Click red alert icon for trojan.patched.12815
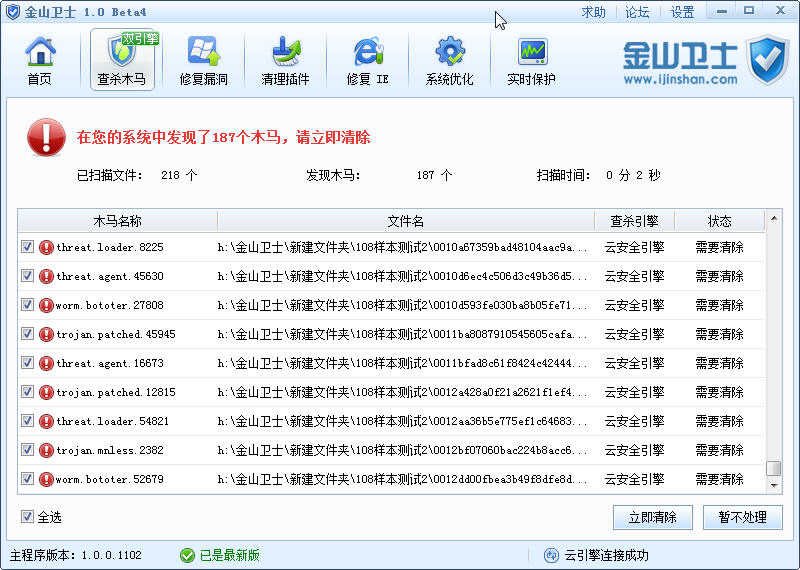The width and height of the screenshot is (800, 570). coord(46,392)
